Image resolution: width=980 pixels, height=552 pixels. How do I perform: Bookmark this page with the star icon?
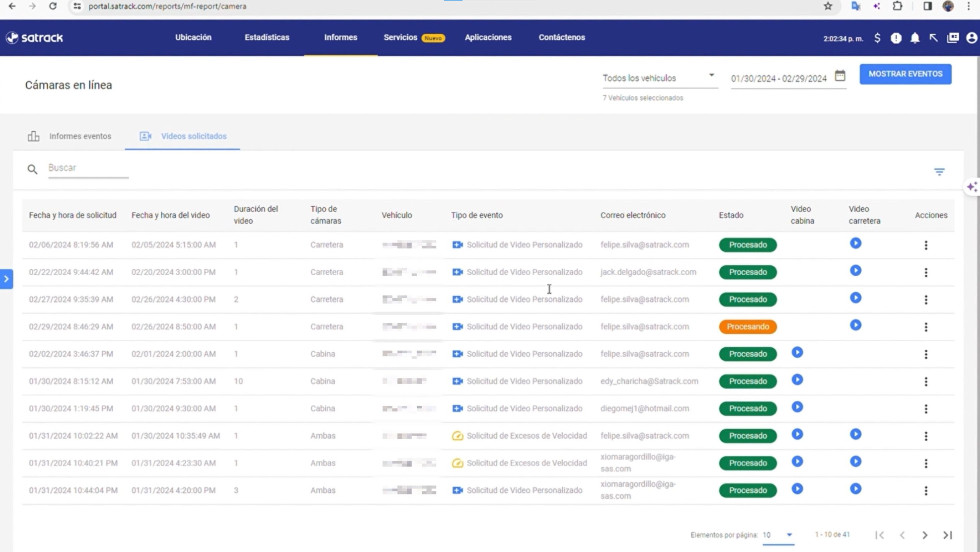coord(828,6)
